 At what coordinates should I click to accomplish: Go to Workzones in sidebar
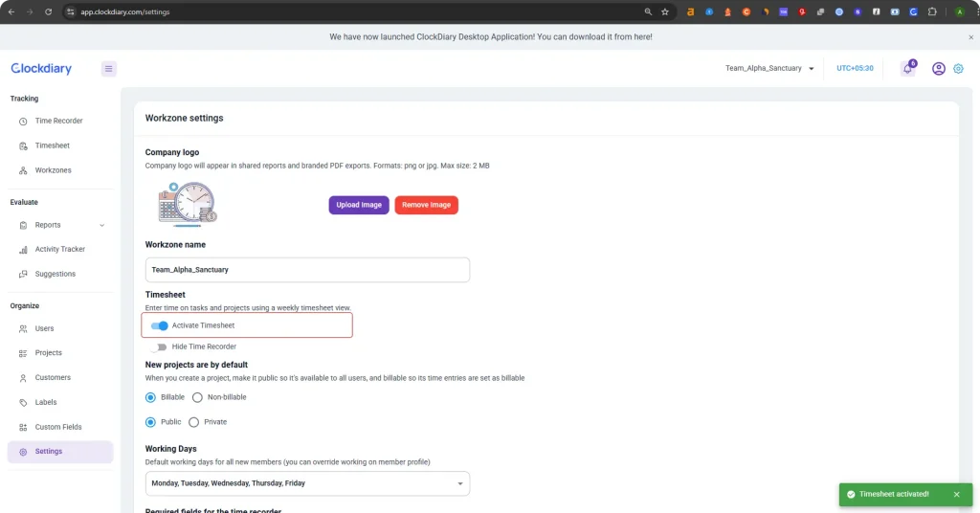click(x=54, y=170)
